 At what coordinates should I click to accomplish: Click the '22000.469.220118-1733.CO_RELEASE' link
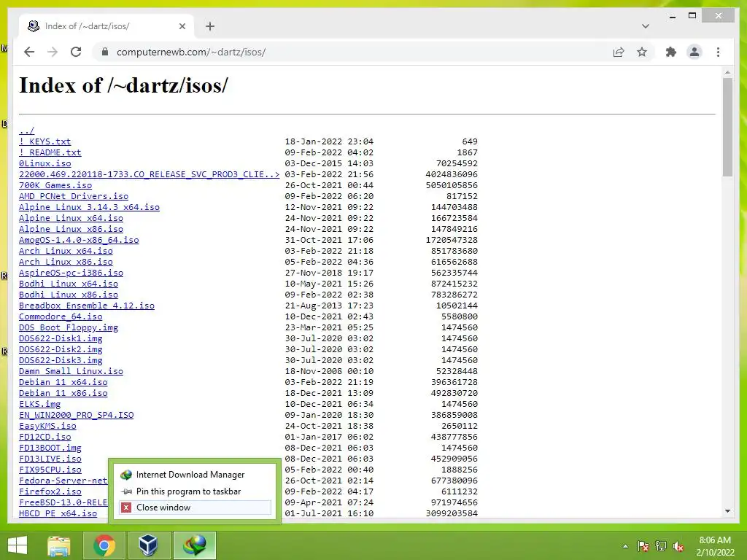149,174
